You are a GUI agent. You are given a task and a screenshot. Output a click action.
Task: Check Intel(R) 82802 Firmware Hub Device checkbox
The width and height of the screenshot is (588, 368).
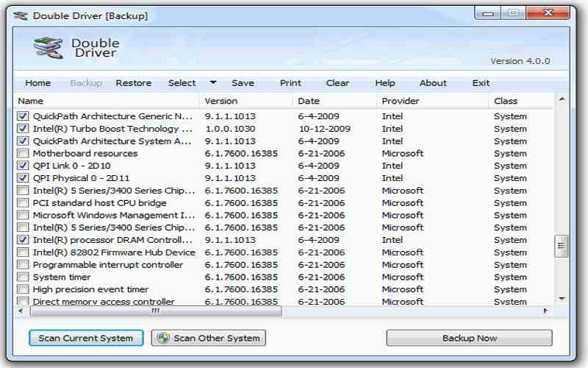(23, 252)
